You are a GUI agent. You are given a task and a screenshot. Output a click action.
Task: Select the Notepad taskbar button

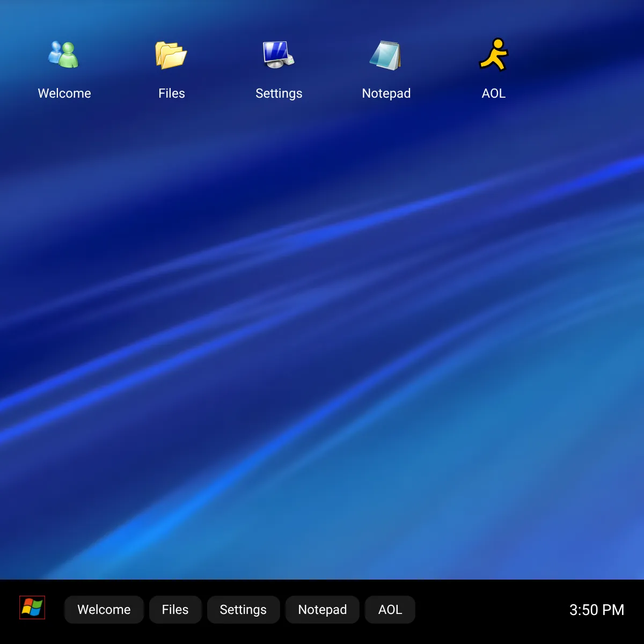[x=323, y=610]
